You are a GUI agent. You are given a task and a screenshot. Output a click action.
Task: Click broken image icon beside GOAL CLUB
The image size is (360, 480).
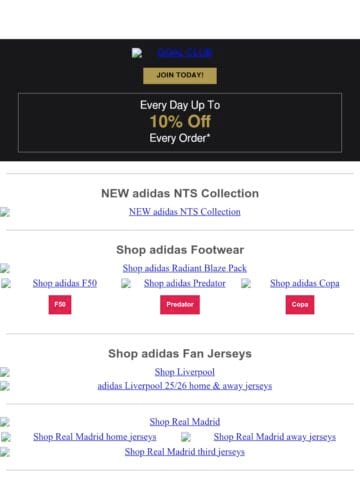pyautogui.click(x=137, y=53)
